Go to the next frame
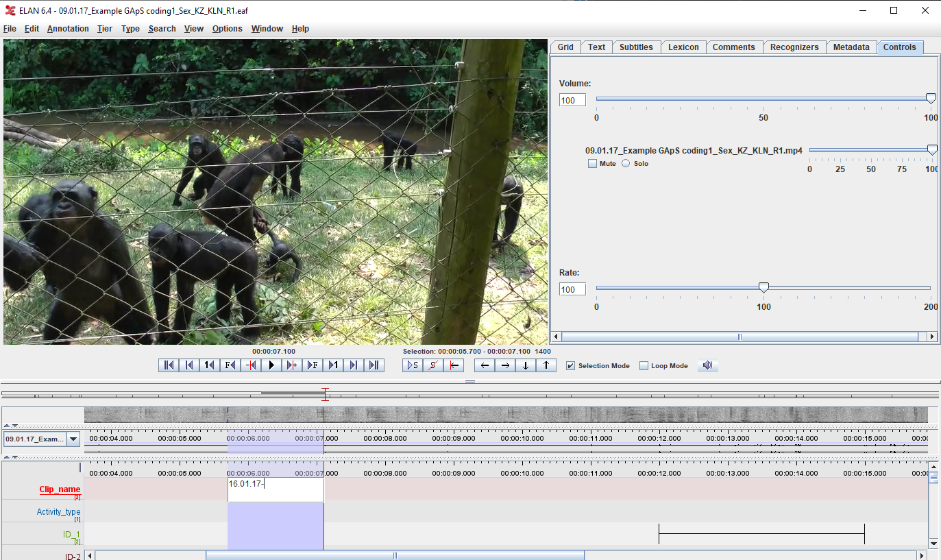Screen dimensions: 941x560 (313, 365)
